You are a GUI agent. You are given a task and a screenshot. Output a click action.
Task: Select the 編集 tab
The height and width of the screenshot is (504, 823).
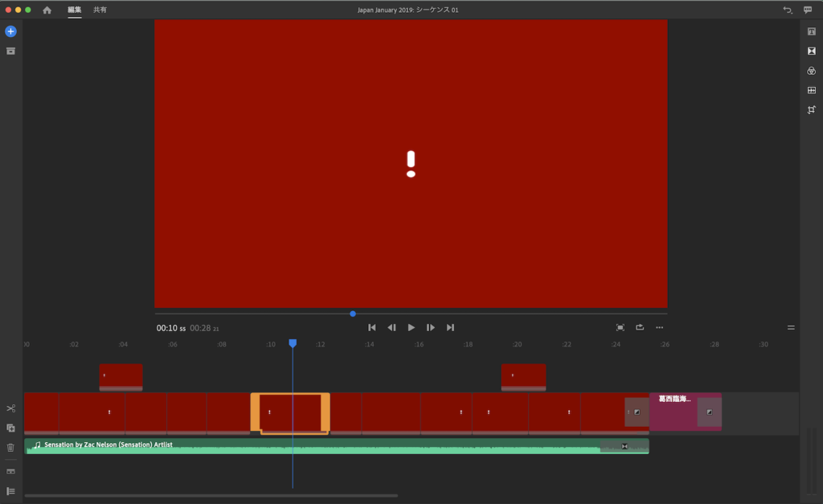point(75,10)
